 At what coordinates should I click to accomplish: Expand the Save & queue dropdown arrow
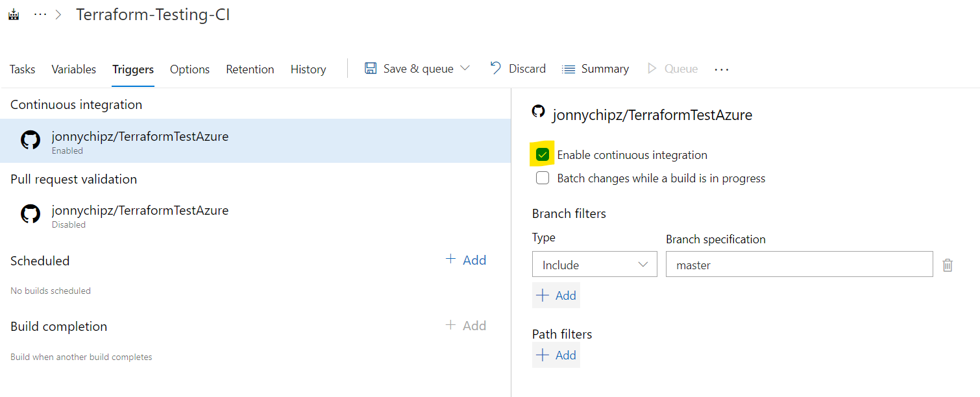coord(465,68)
